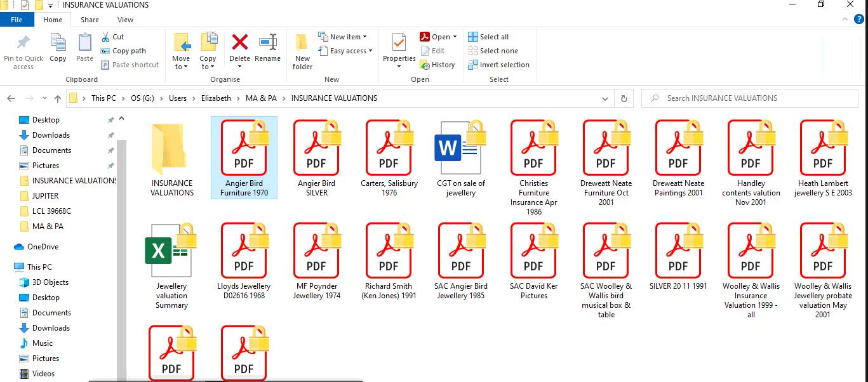Viewport: 868px width, 382px height.
Task: Click Copy path command
Action: click(x=123, y=51)
